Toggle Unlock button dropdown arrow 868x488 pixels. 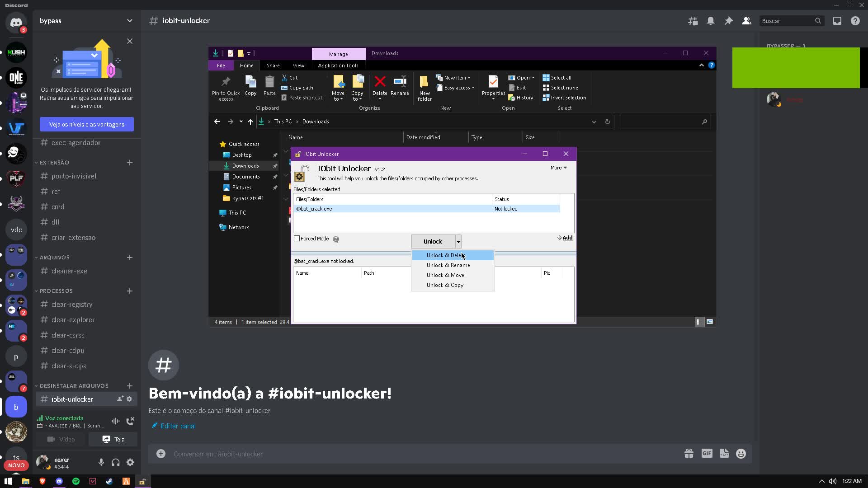point(458,241)
